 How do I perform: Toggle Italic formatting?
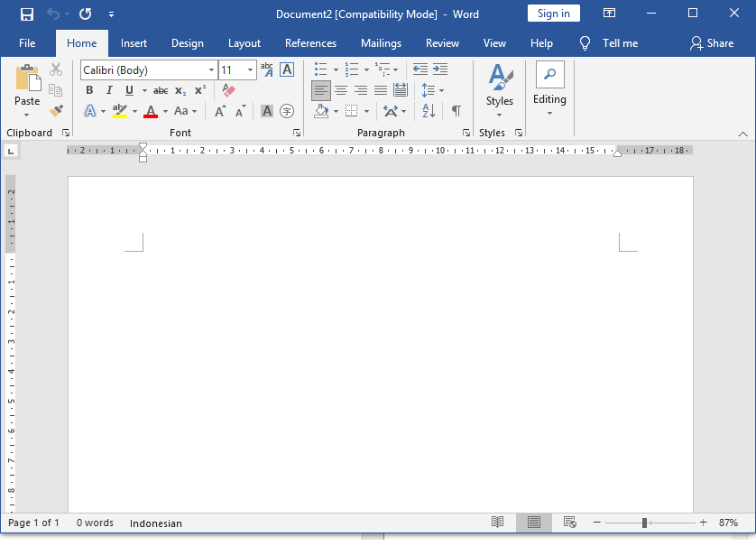pos(109,90)
